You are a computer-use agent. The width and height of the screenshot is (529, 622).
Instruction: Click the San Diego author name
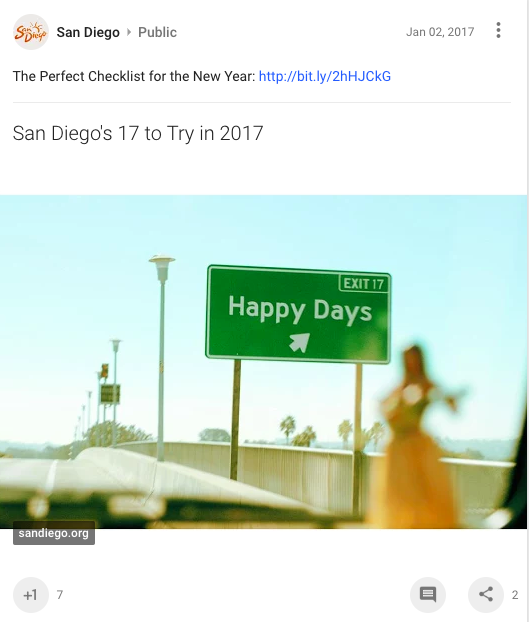pos(88,32)
